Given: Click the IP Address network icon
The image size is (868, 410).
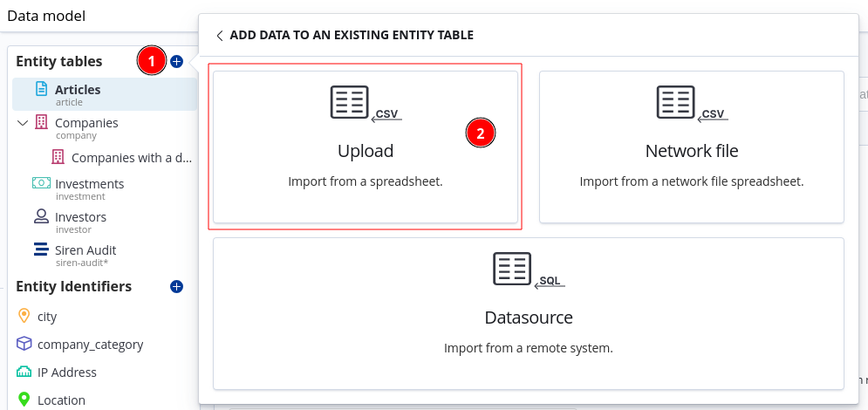Looking at the screenshot, I should coord(24,372).
